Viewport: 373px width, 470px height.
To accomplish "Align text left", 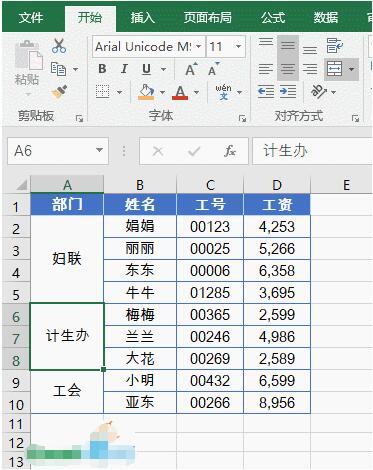I will pos(266,69).
